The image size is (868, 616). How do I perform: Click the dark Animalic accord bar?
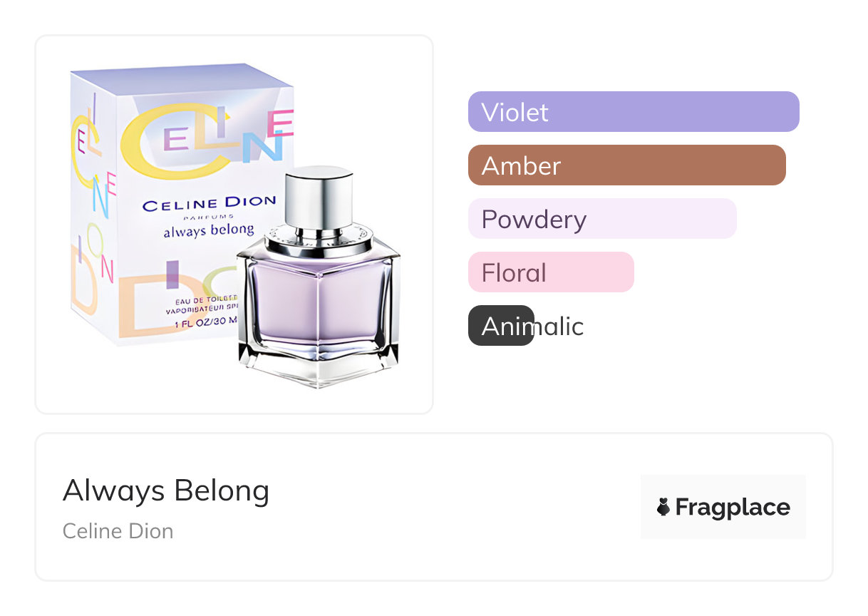(x=501, y=326)
